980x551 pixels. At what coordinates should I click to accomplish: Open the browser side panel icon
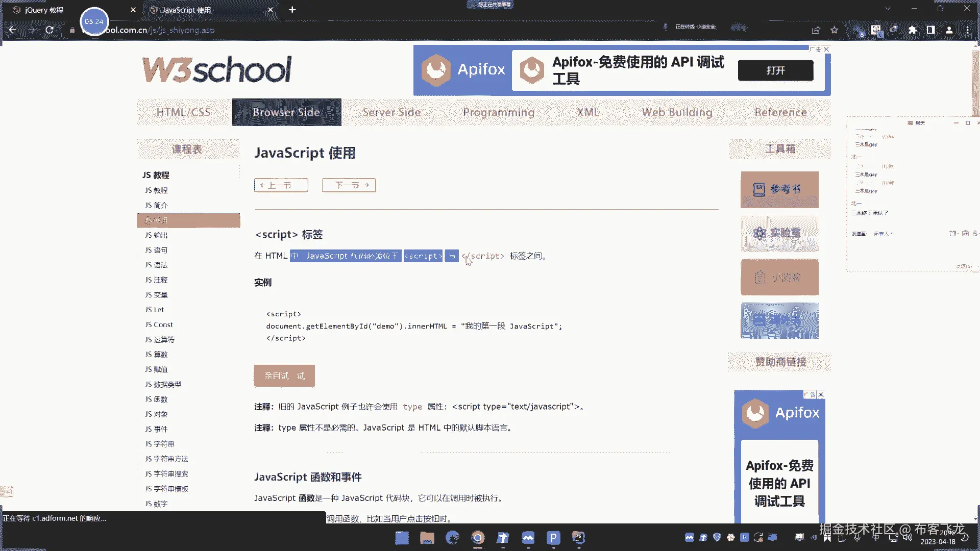click(x=930, y=30)
